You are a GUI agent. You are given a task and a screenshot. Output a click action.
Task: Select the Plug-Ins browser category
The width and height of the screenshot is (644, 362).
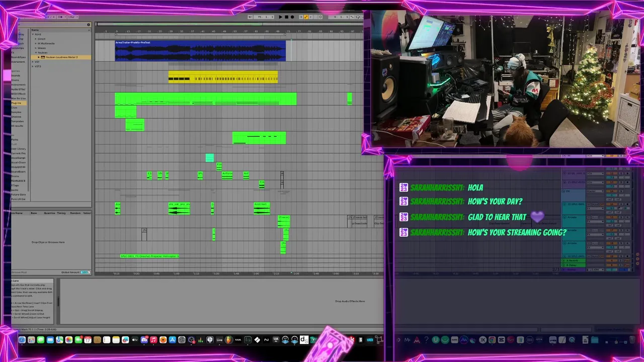click(18, 103)
